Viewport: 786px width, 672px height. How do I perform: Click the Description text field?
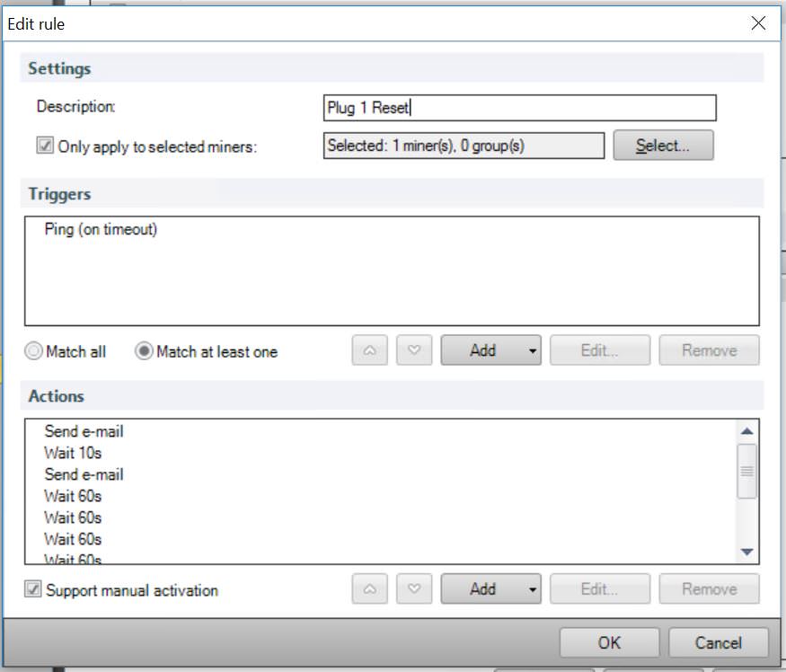coord(520,108)
